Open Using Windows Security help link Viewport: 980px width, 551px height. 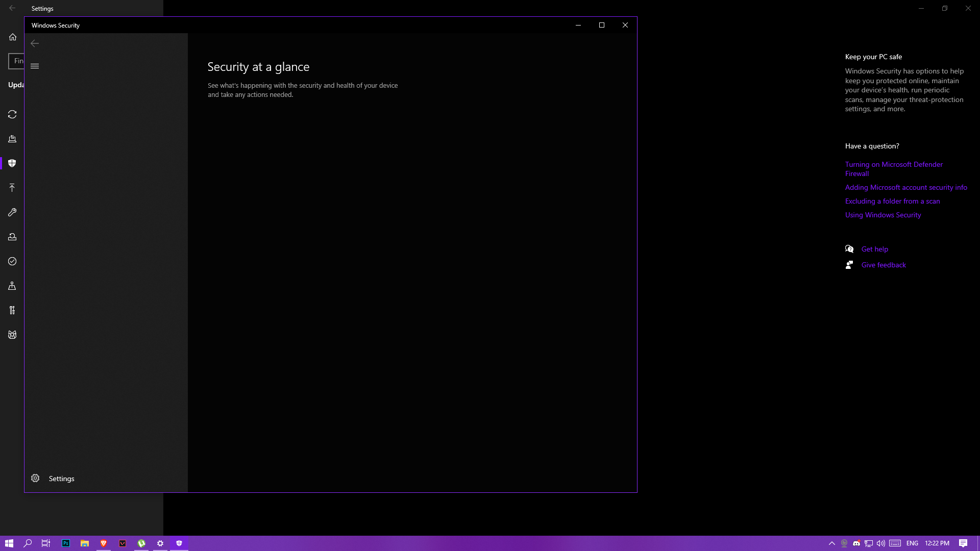click(x=883, y=215)
